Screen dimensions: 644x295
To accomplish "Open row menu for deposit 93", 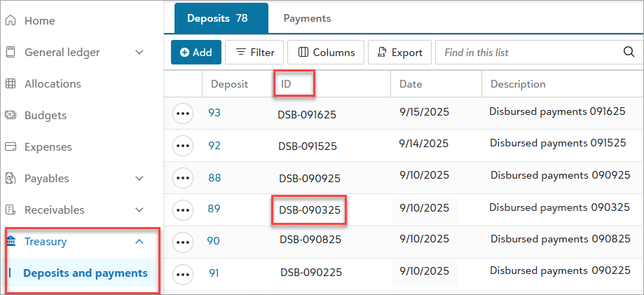I will click(x=183, y=114).
